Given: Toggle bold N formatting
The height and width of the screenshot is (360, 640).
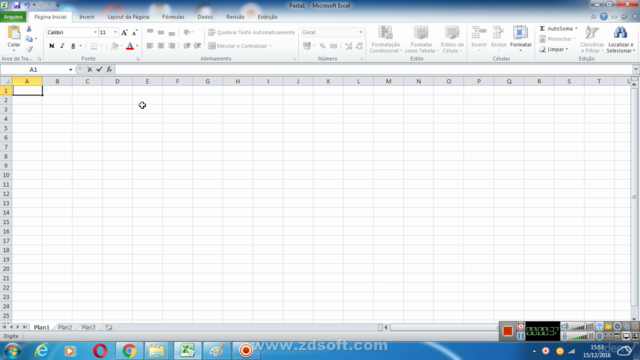Looking at the screenshot, I should pyautogui.click(x=51, y=46).
